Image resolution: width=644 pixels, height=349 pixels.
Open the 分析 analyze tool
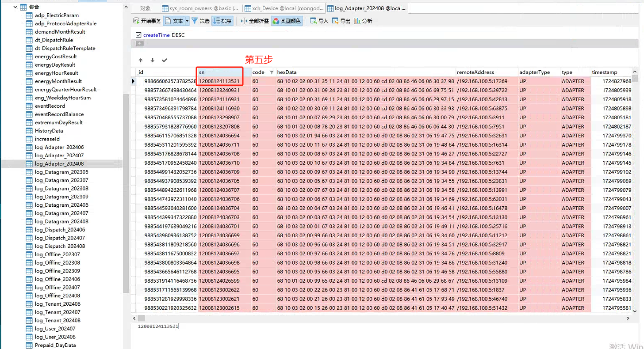(363, 21)
